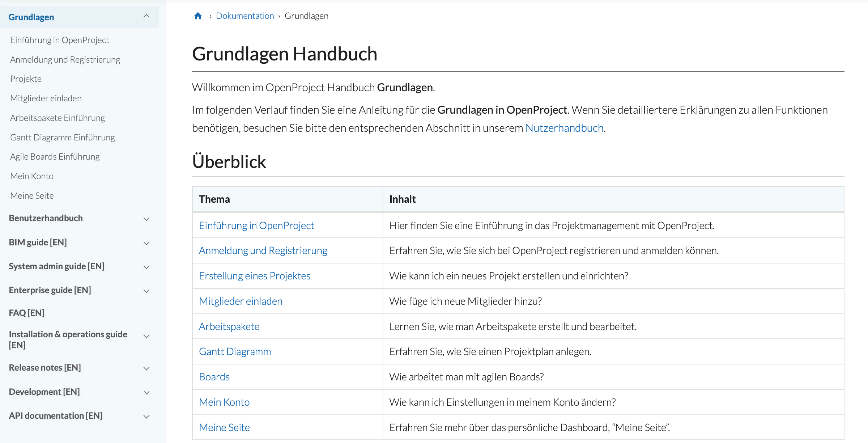Expand API documentation [EN] chevron
The width and height of the screenshot is (868, 443).
(146, 417)
